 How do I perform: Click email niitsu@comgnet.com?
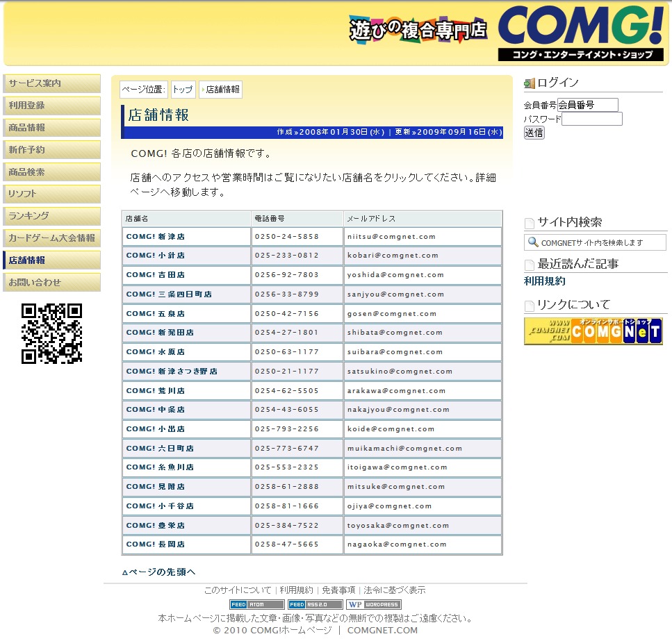(x=391, y=237)
